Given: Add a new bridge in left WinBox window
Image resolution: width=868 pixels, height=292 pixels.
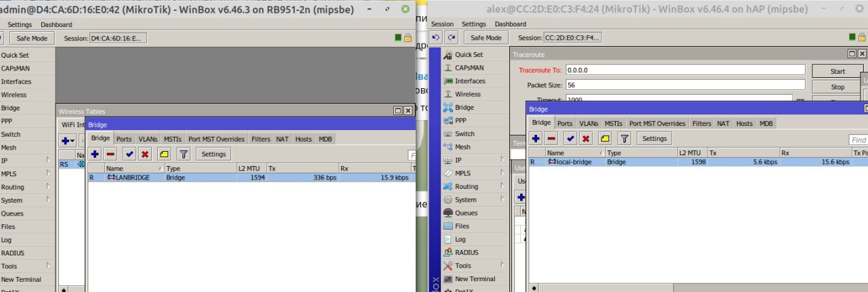Looking at the screenshot, I should 95,154.
